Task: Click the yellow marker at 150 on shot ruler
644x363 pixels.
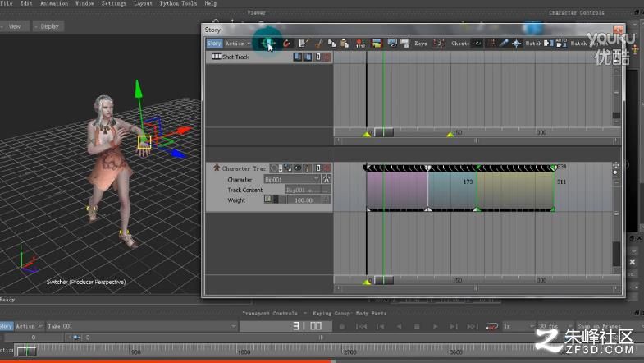Action: (x=450, y=134)
